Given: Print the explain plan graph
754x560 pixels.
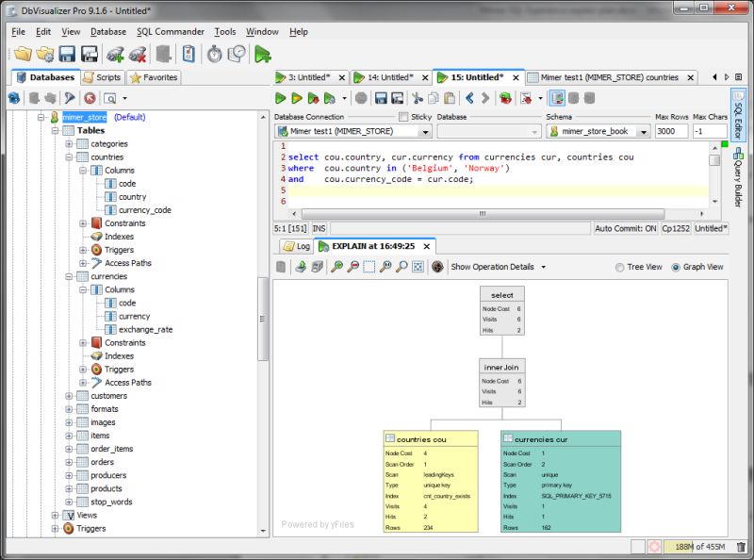Looking at the screenshot, I should click(315, 267).
